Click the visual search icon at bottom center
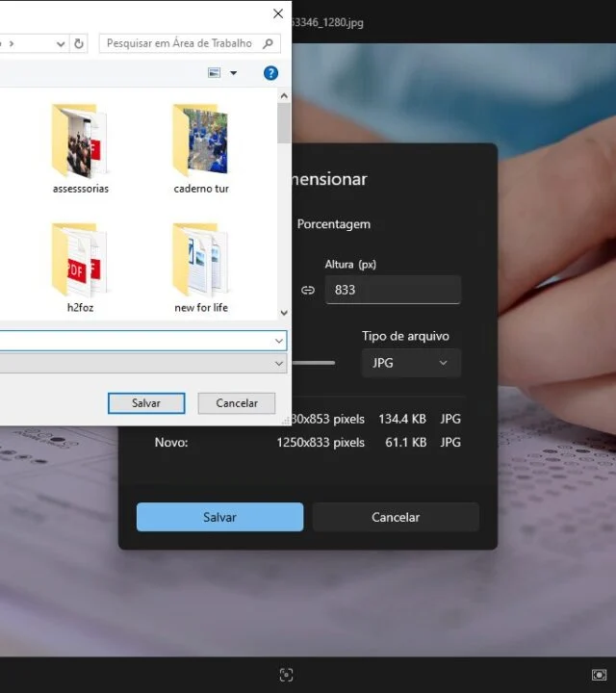This screenshot has width=616, height=693. pyautogui.click(x=286, y=675)
